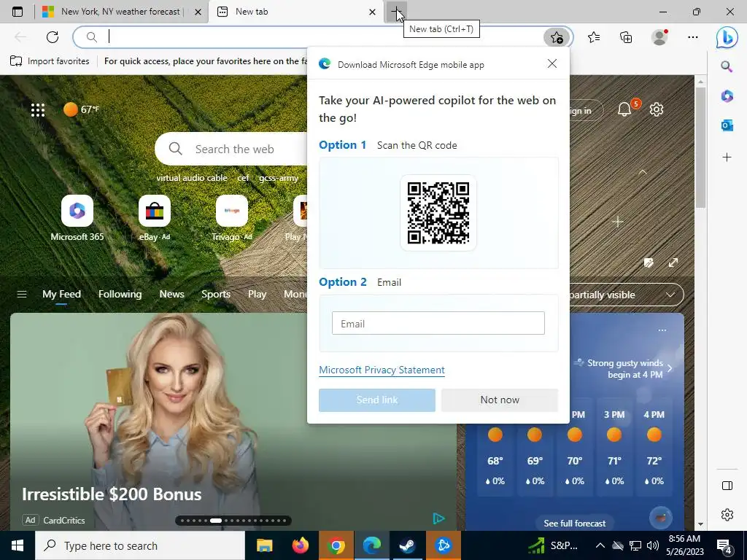
Task: Add a sidebar app with plus icon
Action: click(727, 157)
